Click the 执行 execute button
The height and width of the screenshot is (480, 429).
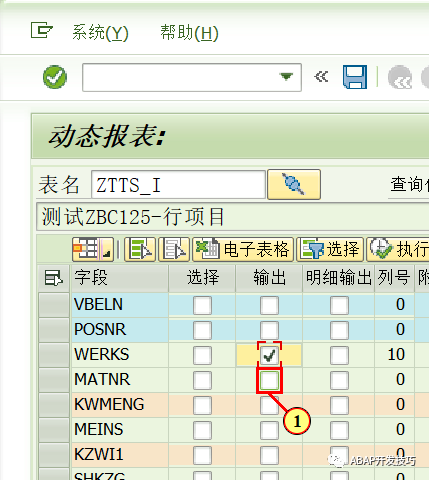pyautogui.click(x=398, y=249)
